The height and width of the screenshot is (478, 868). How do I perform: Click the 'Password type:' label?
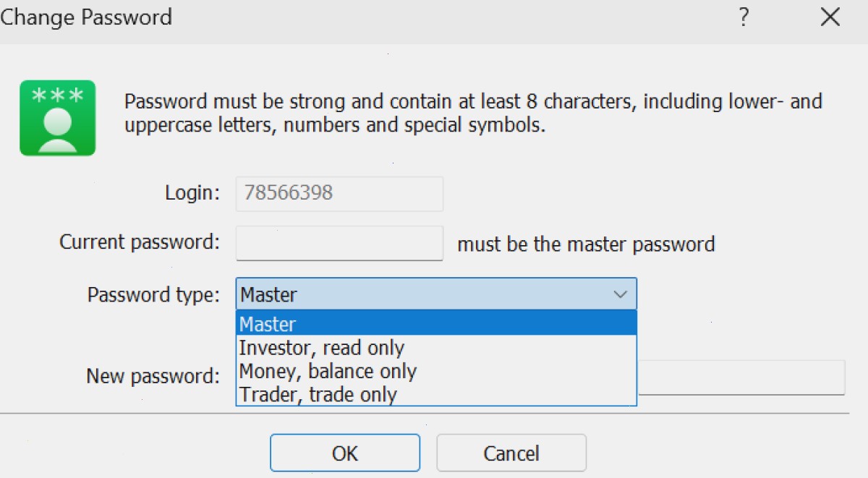point(153,295)
